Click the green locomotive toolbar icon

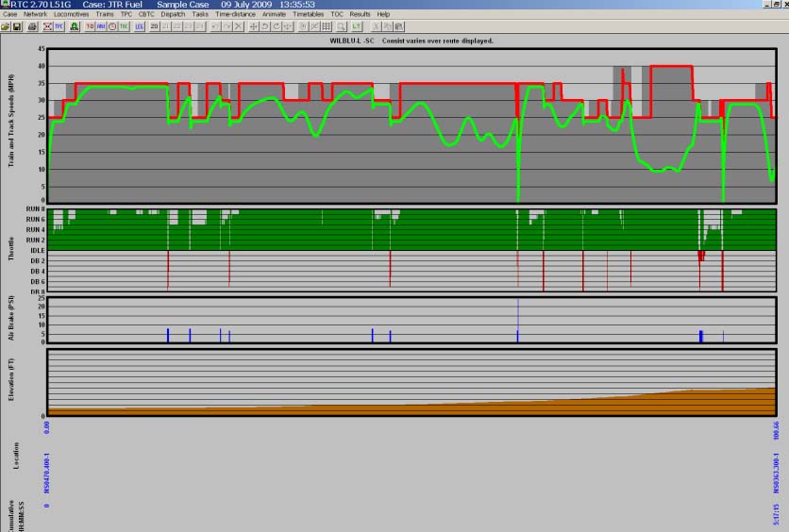coord(74,26)
